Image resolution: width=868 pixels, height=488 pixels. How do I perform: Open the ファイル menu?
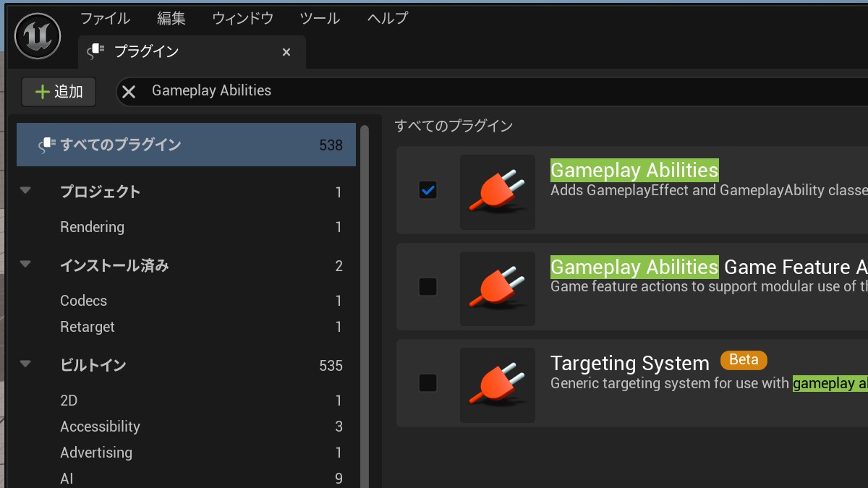pyautogui.click(x=105, y=18)
